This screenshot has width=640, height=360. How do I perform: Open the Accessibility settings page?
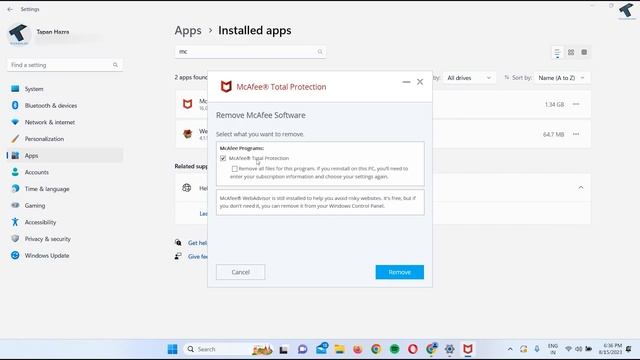point(65,222)
